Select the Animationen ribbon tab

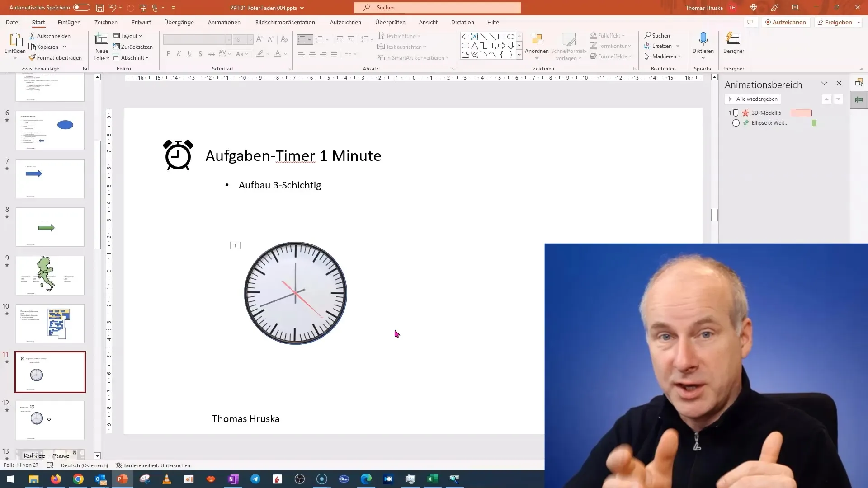(x=224, y=22)
